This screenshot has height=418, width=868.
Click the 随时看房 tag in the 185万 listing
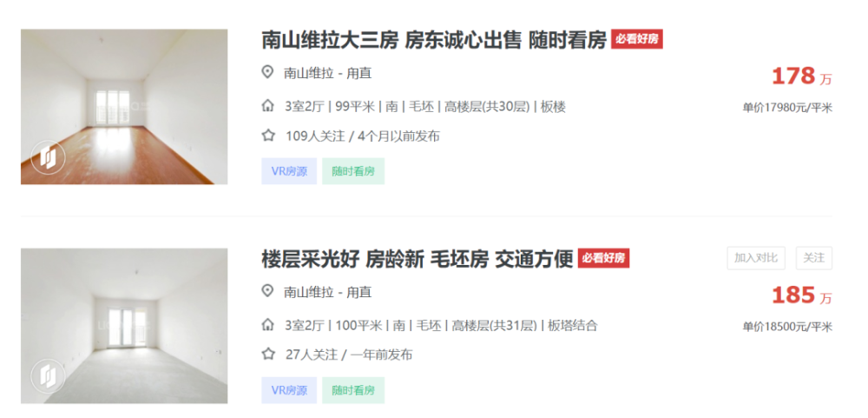click(353, 390)
